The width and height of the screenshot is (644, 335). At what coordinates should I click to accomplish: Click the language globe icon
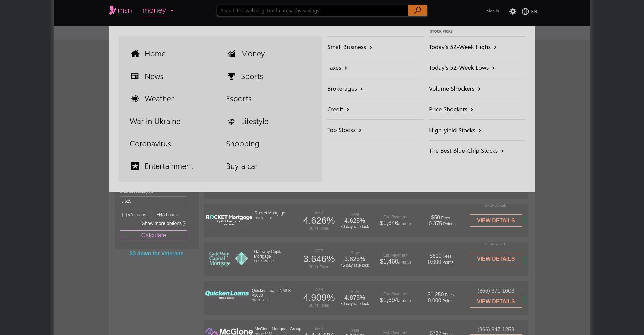click(x=525, y=12)
